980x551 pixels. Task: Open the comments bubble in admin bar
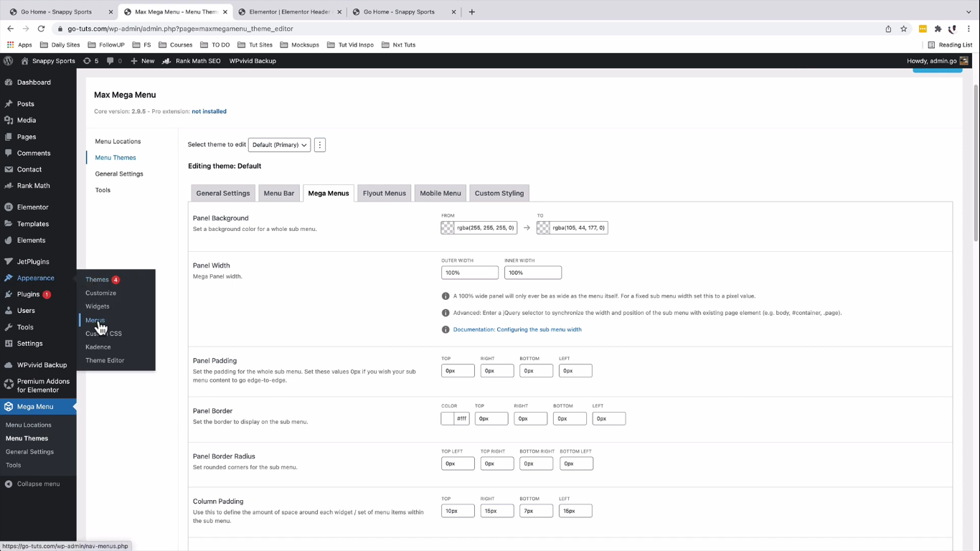pos(110,61)
